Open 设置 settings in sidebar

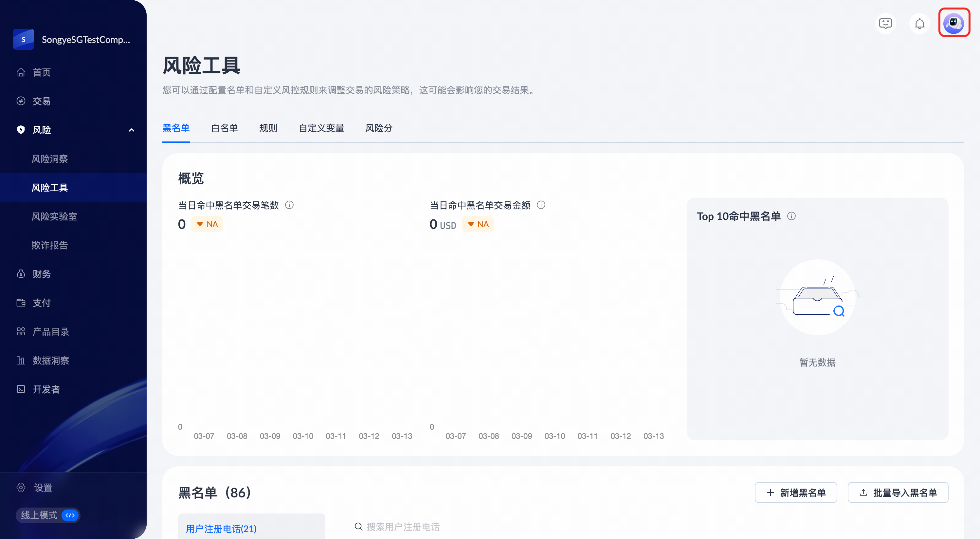[x=43, y=488]
